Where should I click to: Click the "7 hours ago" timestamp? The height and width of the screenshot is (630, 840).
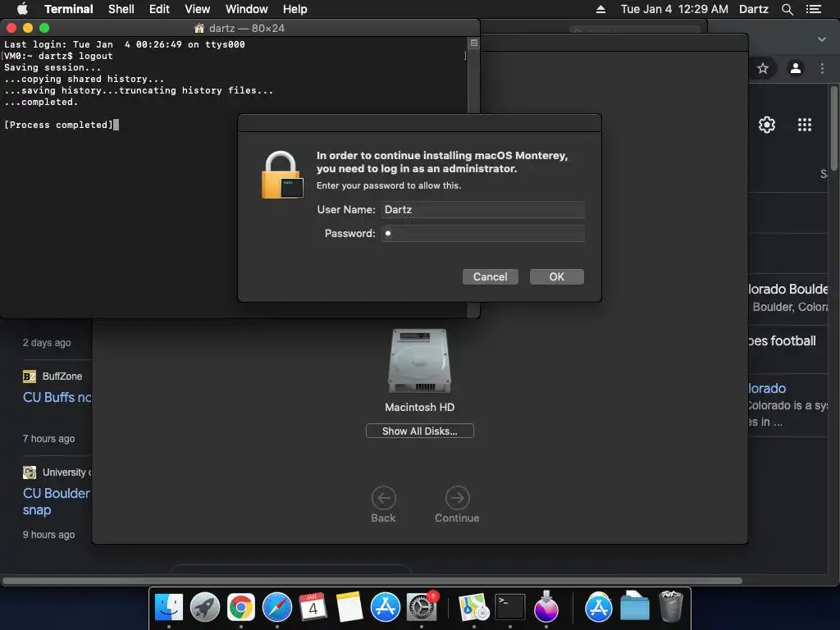pyautogui.click(x=48, y=439)
